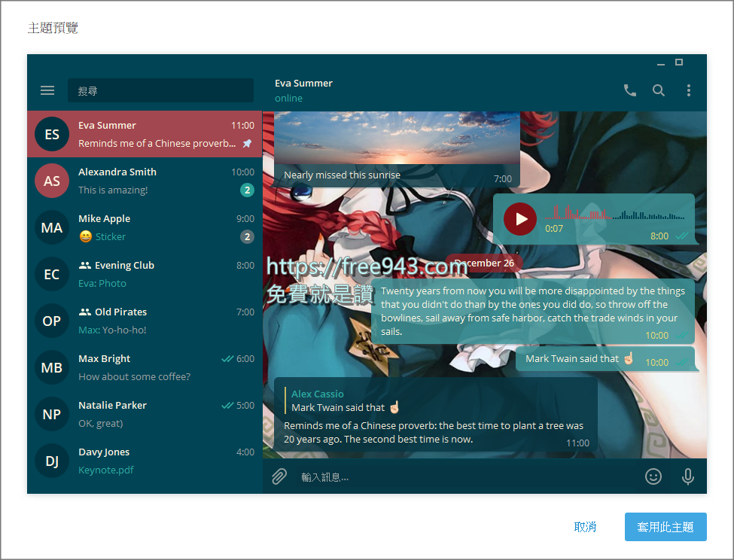Viewport: 734px width, 560px height.
Task: Select the Alexandra Smith chat
Action: (145, 181)
